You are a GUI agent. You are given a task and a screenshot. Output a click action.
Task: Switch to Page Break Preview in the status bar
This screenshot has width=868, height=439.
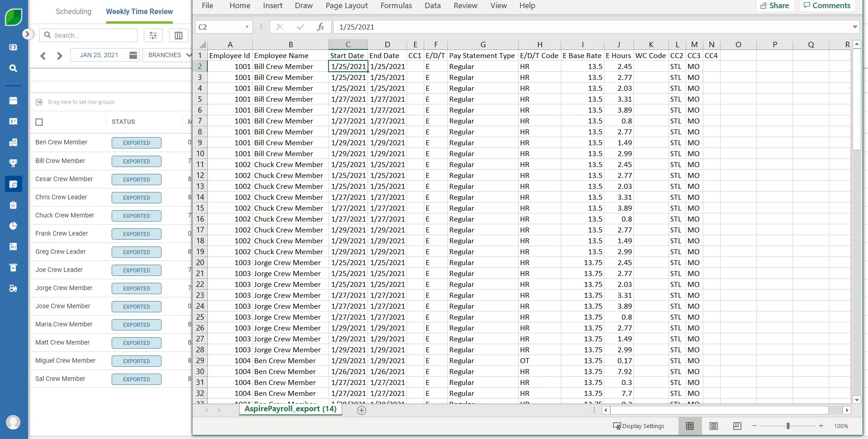[x=737, y=426]
